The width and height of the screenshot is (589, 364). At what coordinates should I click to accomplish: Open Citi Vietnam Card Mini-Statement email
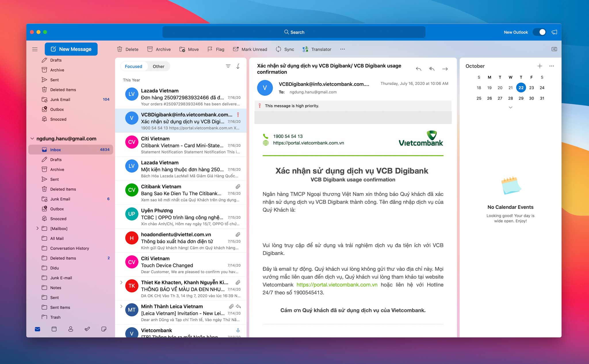(181, 145)
